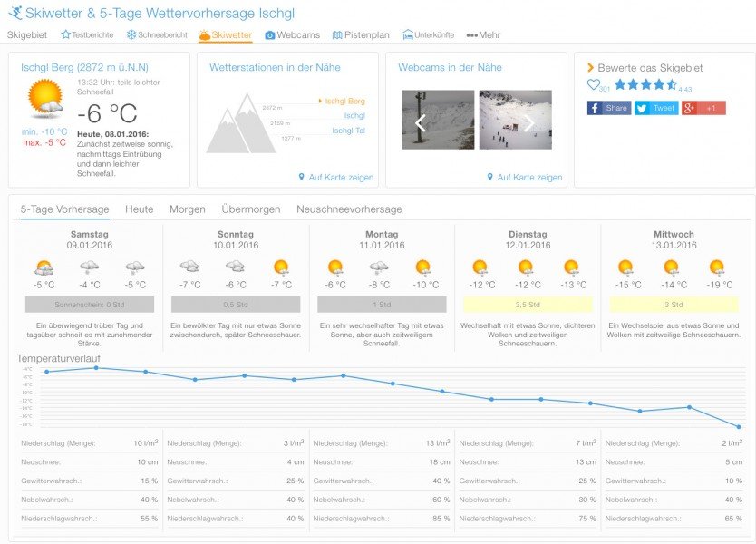Click Montag's snow cloud icon at -8 °C
Screen dimensions: 756x544
[x=379, y=267]
